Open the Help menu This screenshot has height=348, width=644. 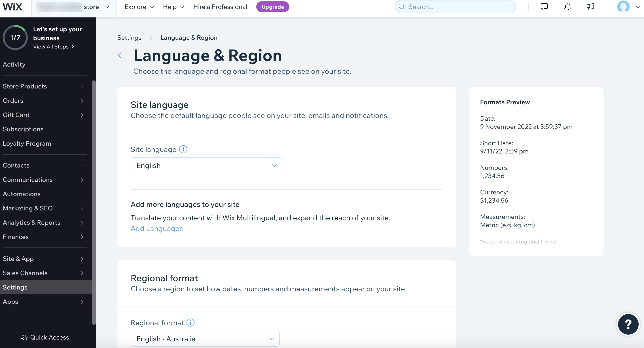[173, 7]
